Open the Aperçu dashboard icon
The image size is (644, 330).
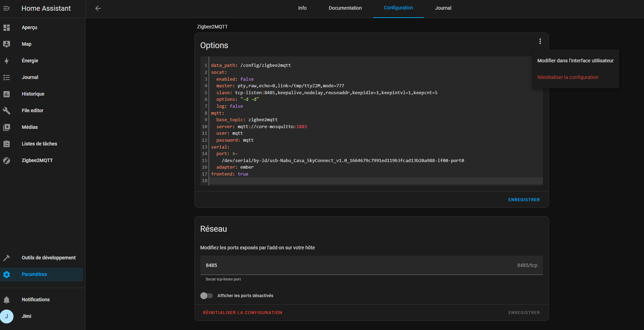coord(7,27)
